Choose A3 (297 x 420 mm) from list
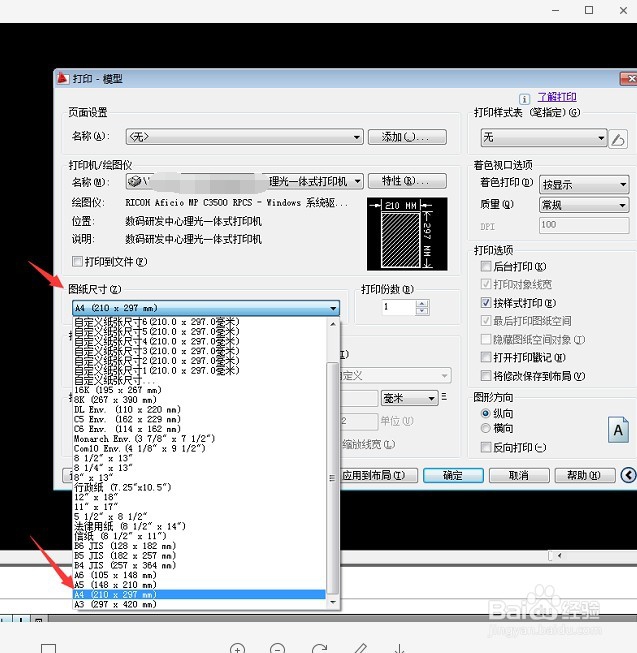The image size is (637, 653). [x=199, y=604]
